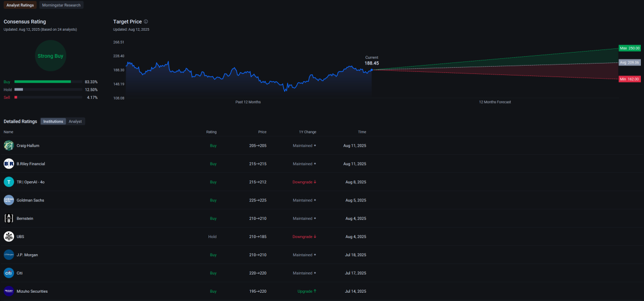Click the 4.17% Sell value
Screen dimensions: 644x301
coord(92,97)
